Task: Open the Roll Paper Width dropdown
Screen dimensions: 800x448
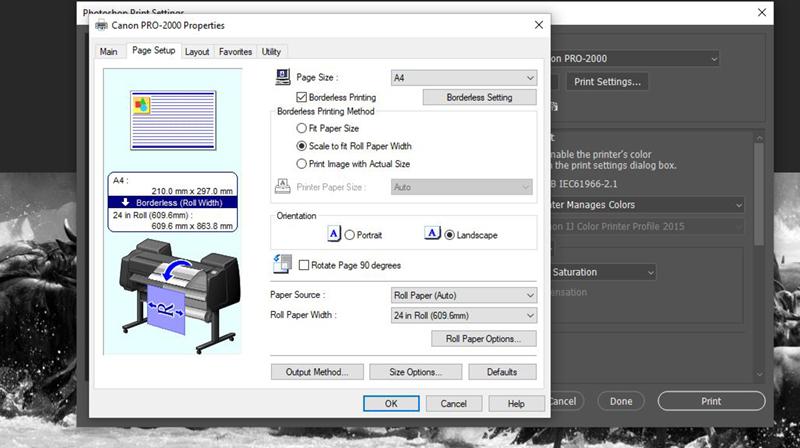Action: click(464, 315)
